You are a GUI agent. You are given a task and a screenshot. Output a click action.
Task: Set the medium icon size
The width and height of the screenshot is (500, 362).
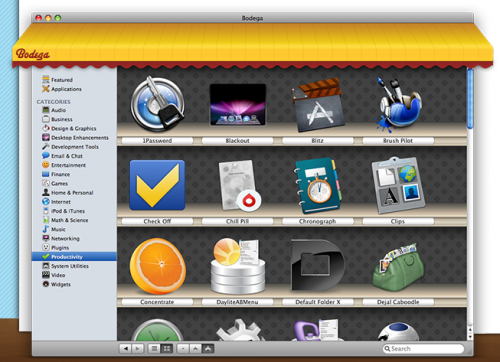195,349
